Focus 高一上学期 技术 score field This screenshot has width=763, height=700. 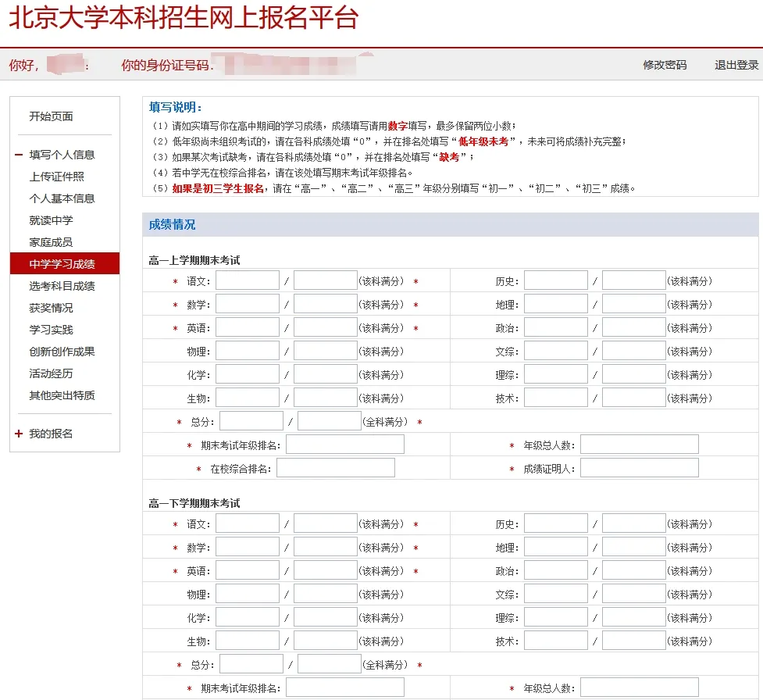[x=556, y=398]
